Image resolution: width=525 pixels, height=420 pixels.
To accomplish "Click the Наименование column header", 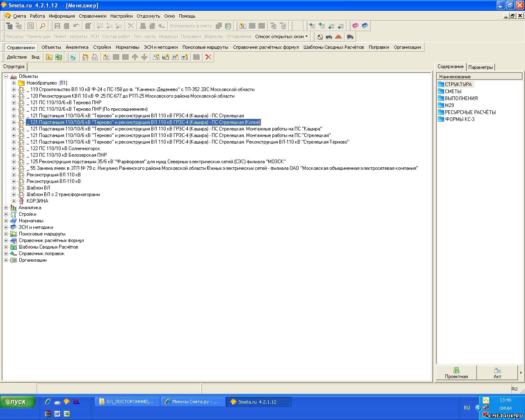I will pos(479,77).
